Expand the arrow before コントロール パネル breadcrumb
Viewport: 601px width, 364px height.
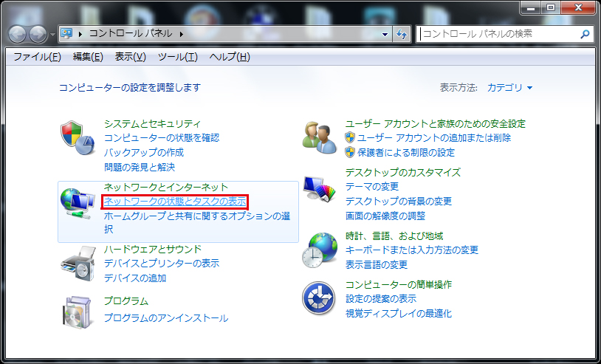(x=80, y=34)
